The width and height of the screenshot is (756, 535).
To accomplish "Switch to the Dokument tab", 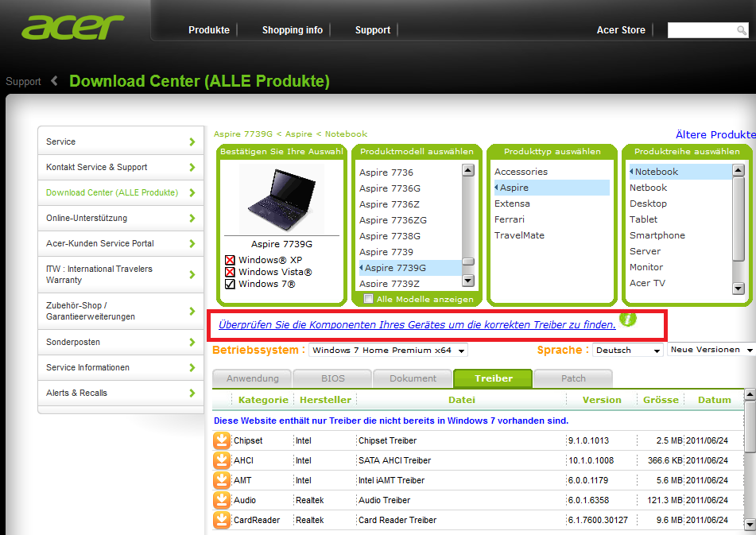I will (x=413, y=378).
